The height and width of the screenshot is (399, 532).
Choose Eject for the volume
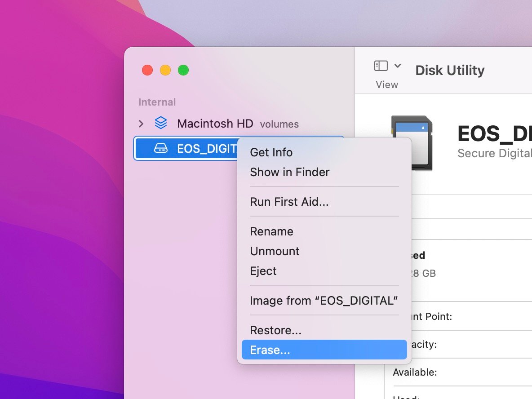263,271
